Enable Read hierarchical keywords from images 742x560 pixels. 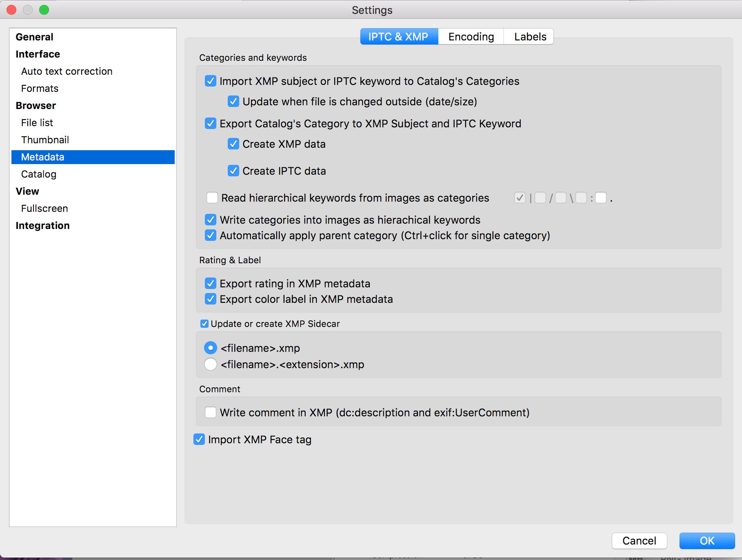212,198
